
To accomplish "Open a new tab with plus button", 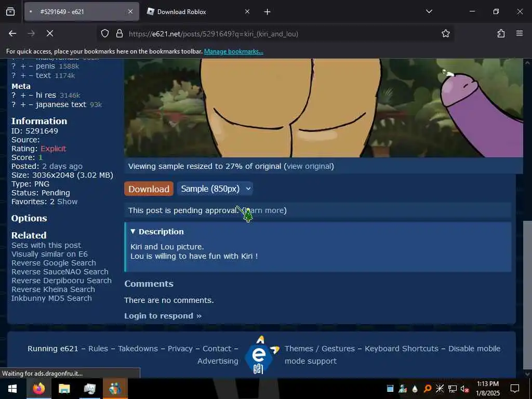I will [x=268, y=12].
